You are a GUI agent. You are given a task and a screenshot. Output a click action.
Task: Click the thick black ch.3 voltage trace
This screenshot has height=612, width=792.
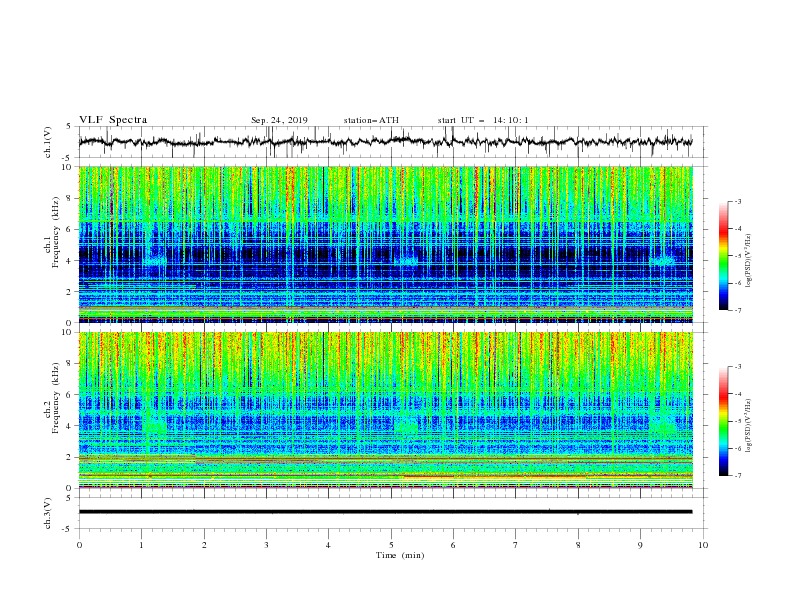(386, 512)
